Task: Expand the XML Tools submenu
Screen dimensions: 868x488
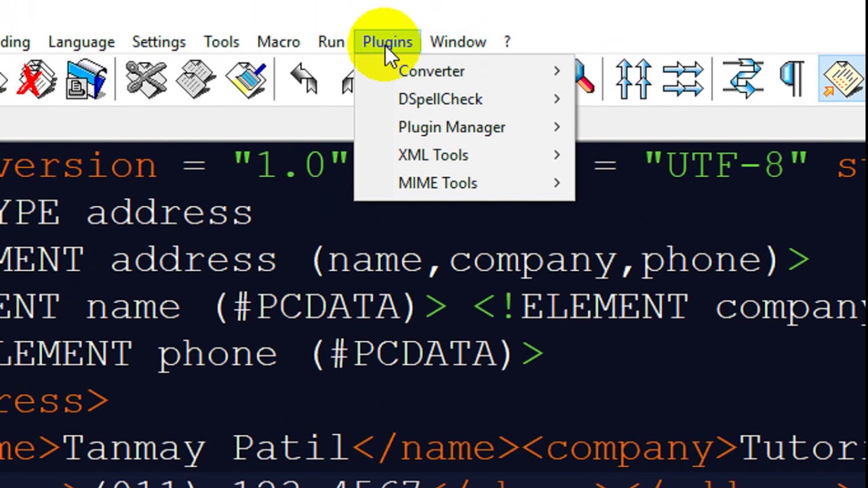Action: (x=465, y=155)
